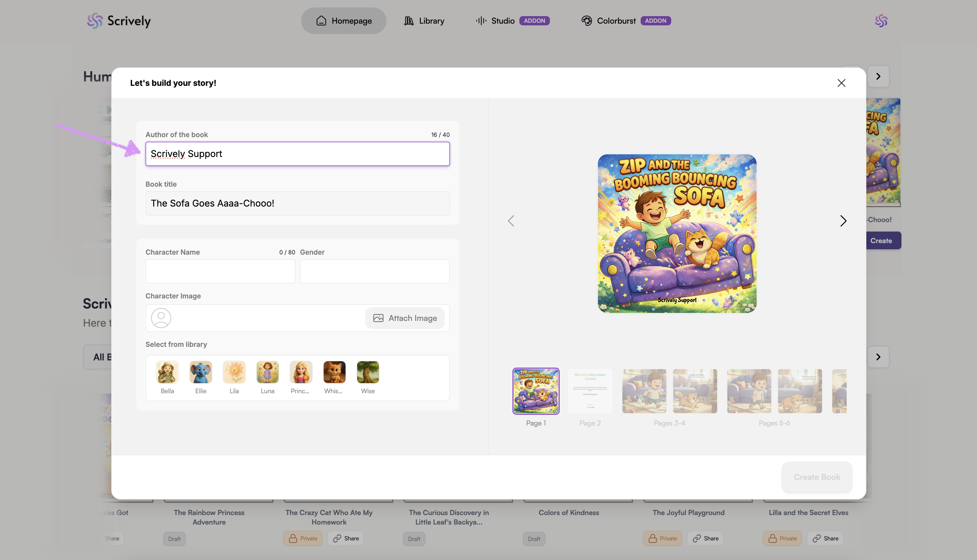The width and height of the screenshot is (977, 560).
Task: Select the Page 2 thumbnail
Action: click(590, 391)
